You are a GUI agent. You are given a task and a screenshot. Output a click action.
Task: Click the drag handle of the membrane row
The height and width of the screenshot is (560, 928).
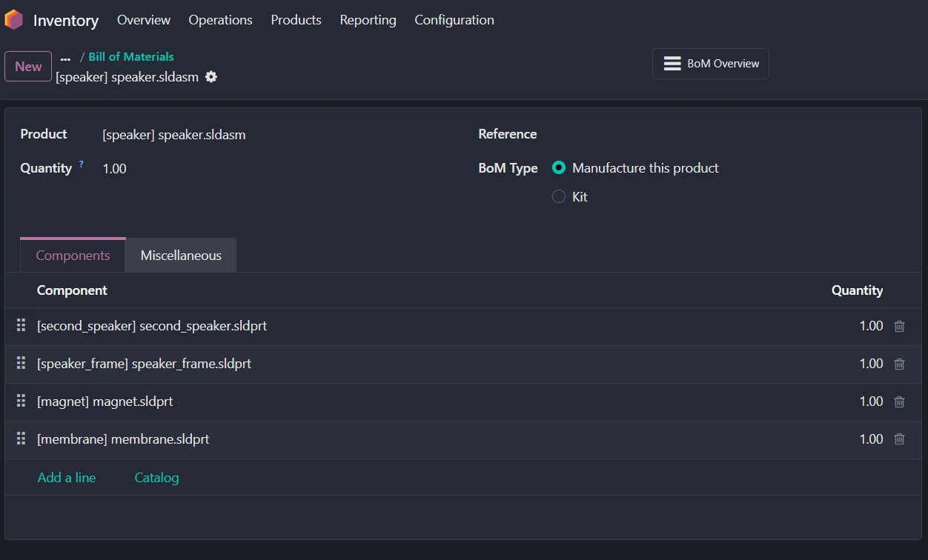pyautogui.click(x=21, y=439)
